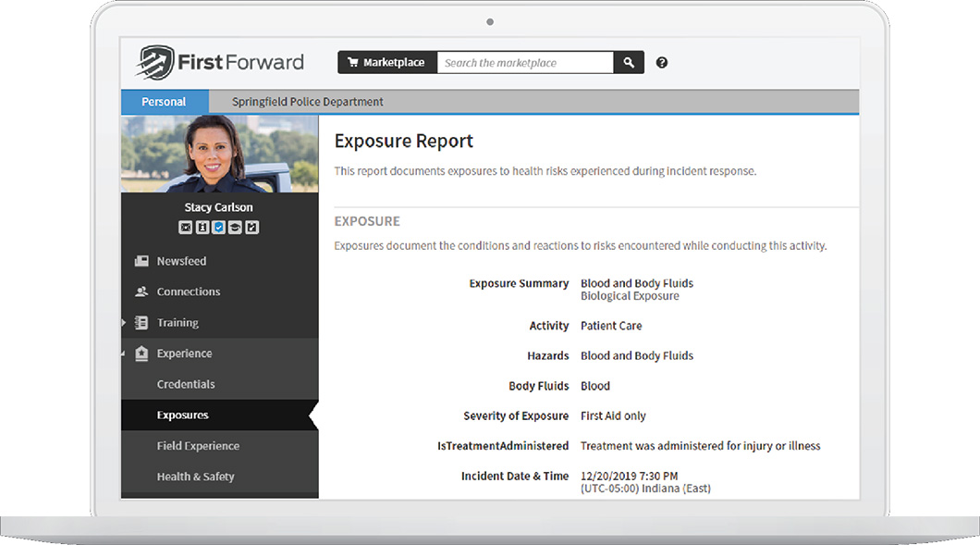The height and width of the screenshot is (545, 980).
Task: Click the Training notebook icon
Action: pos(141,323)
